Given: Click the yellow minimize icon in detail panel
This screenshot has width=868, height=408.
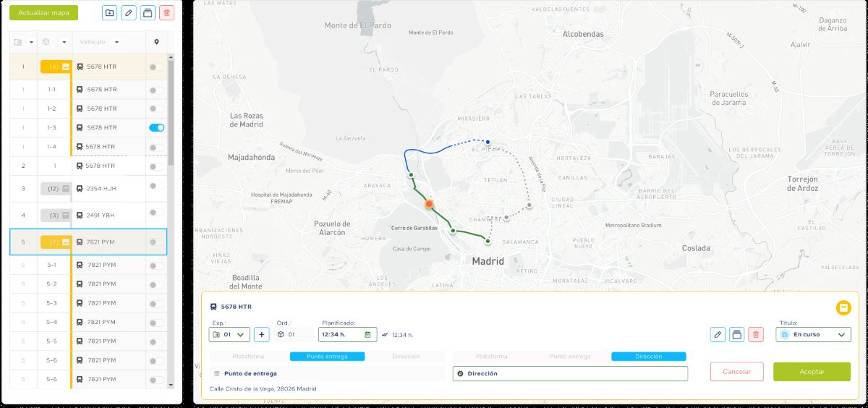Looking at the screenshot, I should 843,308.
